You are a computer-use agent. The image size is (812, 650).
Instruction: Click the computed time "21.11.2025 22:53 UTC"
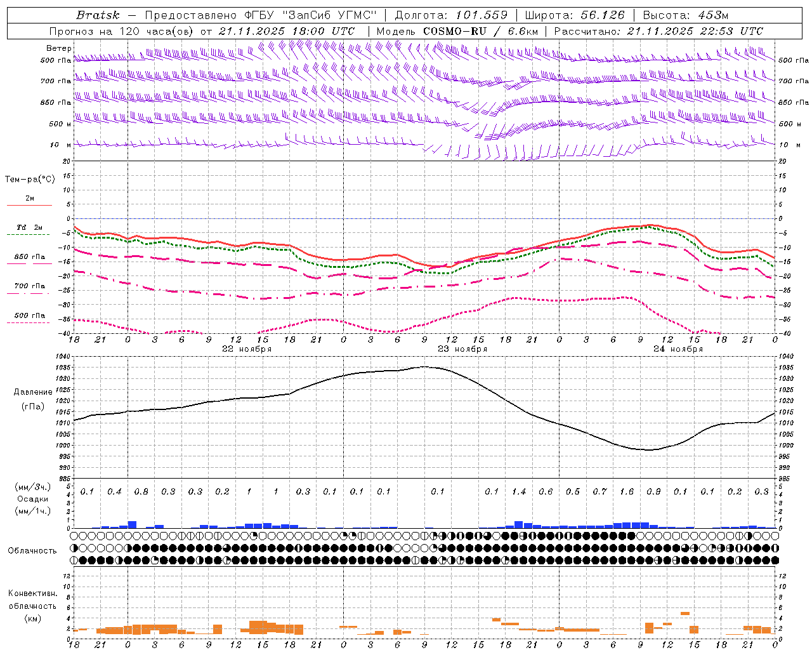click(695, 31)
